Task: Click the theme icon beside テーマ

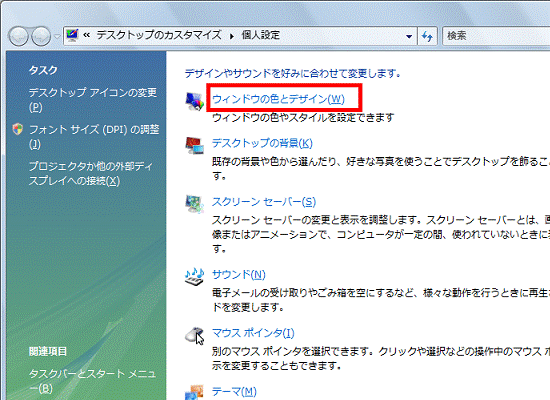Action: click(x=194, y=392)
